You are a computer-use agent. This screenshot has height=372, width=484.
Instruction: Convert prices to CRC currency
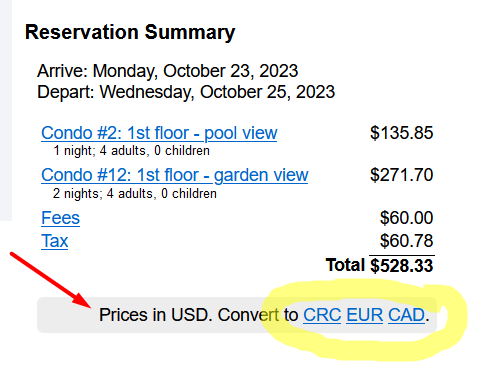coord(322,315)
